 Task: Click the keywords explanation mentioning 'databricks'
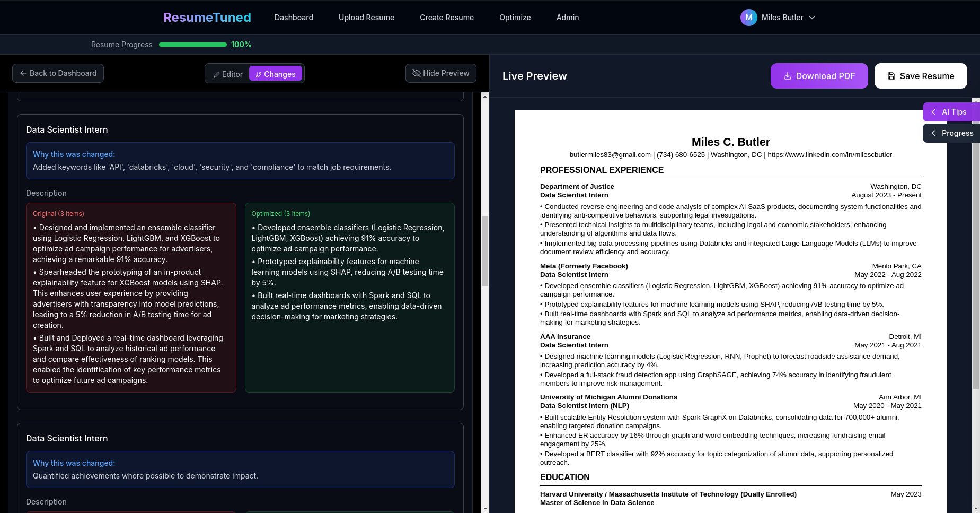point(212,167)
